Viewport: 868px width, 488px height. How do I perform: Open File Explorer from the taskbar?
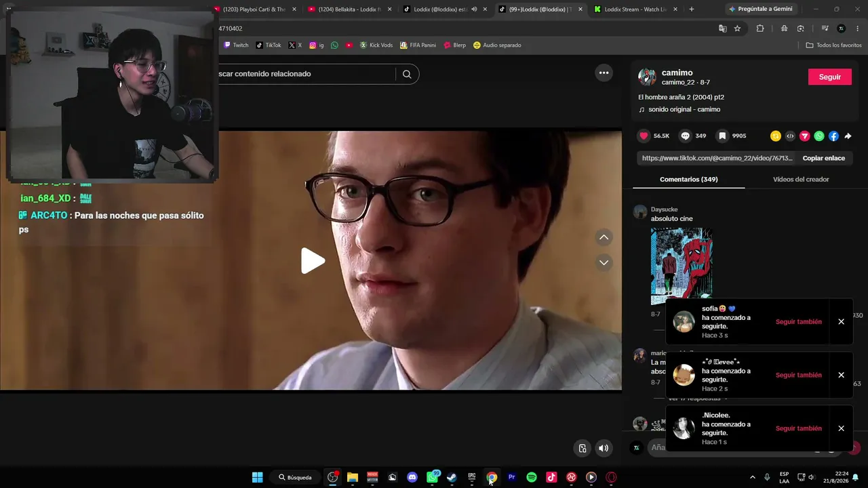353,477
